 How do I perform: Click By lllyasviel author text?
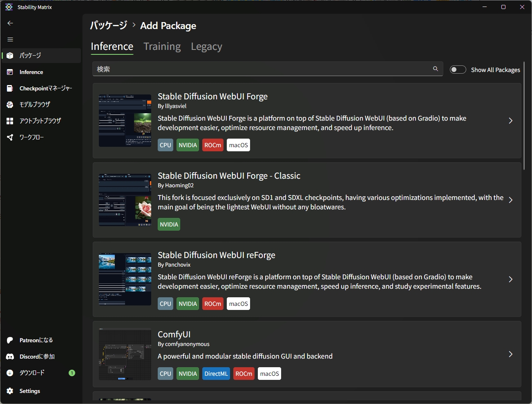[x=172, y=106]
